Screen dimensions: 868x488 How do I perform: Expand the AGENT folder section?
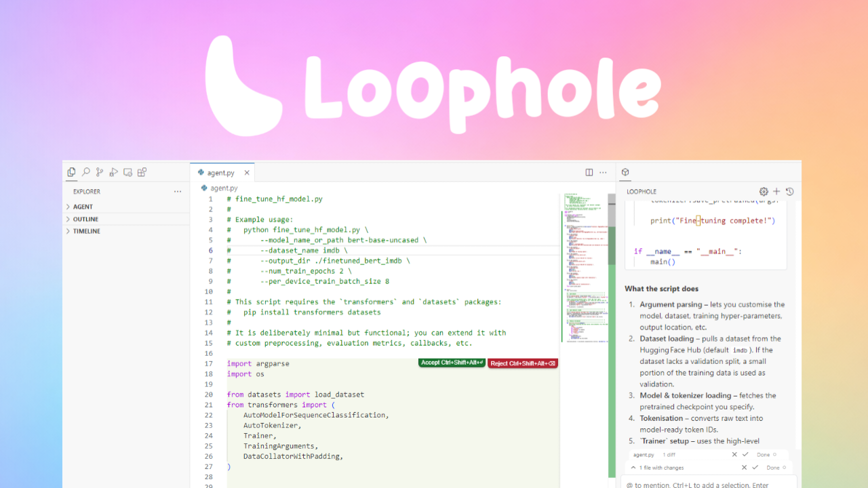[126, 207]
